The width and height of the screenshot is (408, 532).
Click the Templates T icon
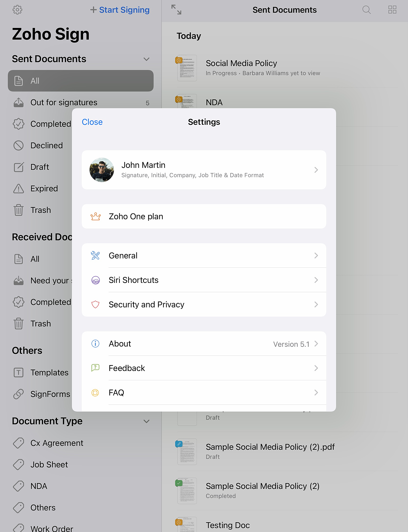click(x=19, y=372)
